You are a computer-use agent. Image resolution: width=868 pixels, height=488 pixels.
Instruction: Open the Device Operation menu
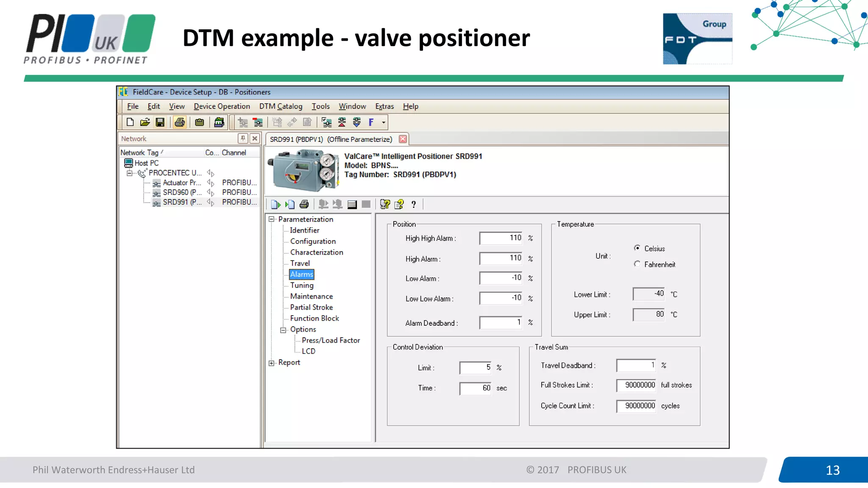point(222,106)
